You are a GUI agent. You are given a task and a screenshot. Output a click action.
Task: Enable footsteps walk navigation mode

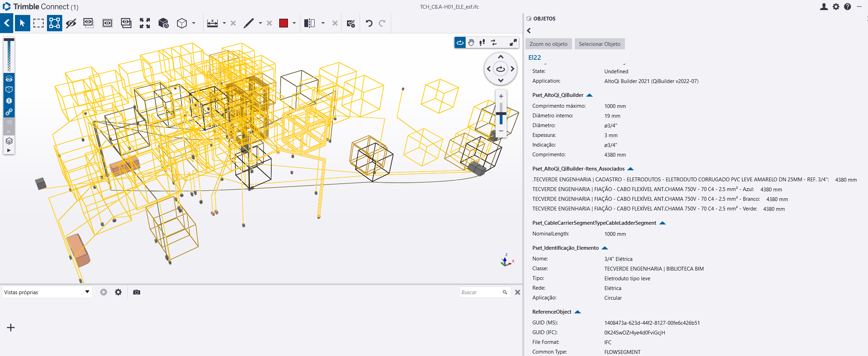482,42
